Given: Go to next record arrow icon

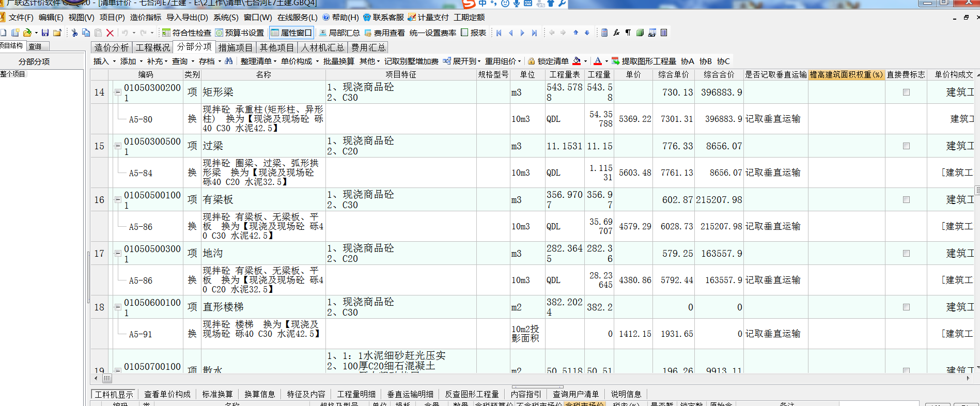Looking at the screenshot, I should (x=522, y=33).
